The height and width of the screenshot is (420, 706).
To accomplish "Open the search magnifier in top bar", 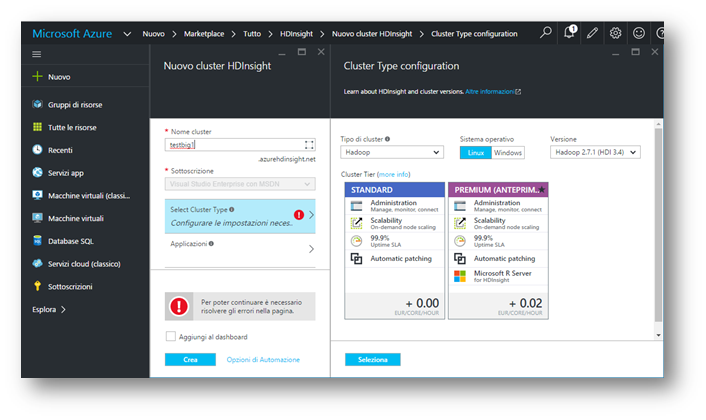I will [x=546, y=33].
